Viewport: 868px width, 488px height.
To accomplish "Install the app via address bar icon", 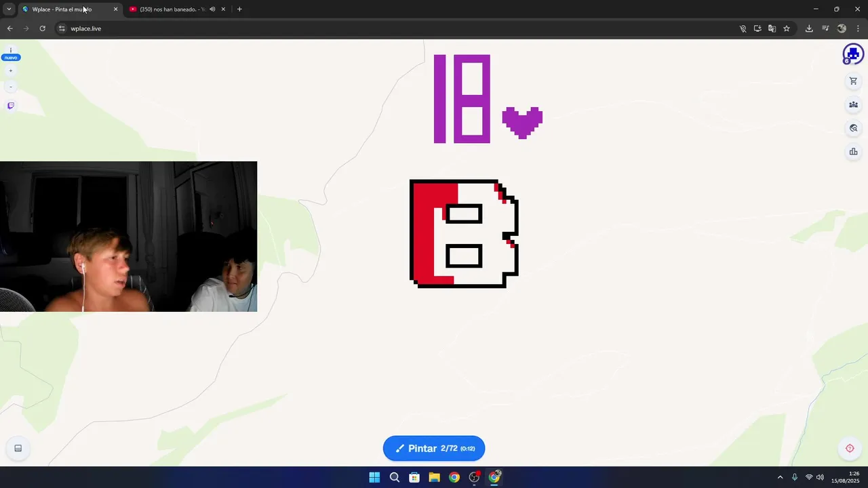I will pos(757,28).
